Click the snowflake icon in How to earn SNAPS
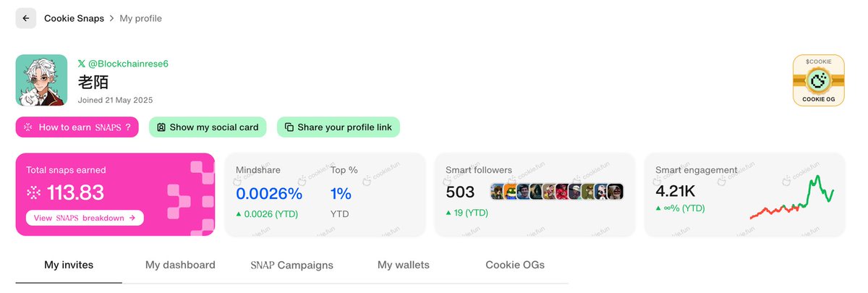 click(28, 127)
